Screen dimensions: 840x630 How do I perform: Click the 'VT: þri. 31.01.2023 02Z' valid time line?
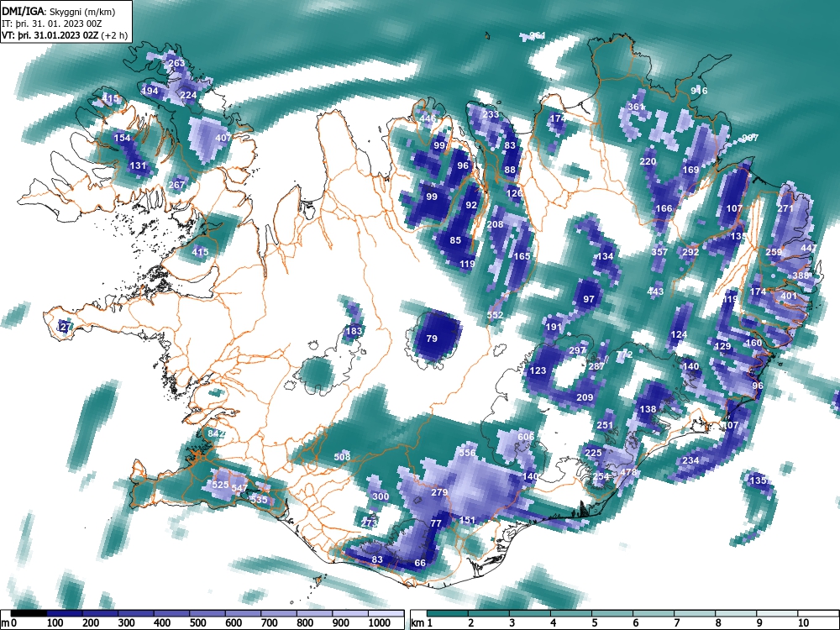(50, 36)
